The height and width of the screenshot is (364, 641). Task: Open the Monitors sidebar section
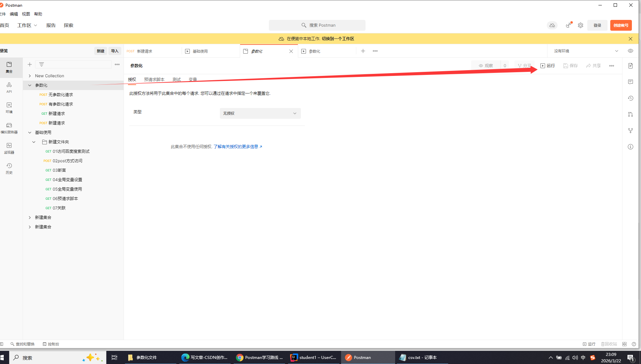click(x=9, y=148)
